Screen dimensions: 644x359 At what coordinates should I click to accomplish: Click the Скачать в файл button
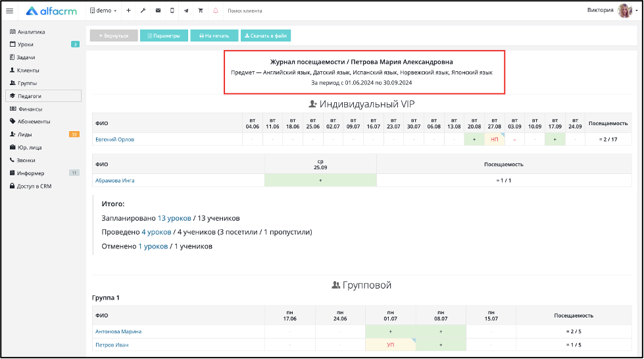pos(266,36)
